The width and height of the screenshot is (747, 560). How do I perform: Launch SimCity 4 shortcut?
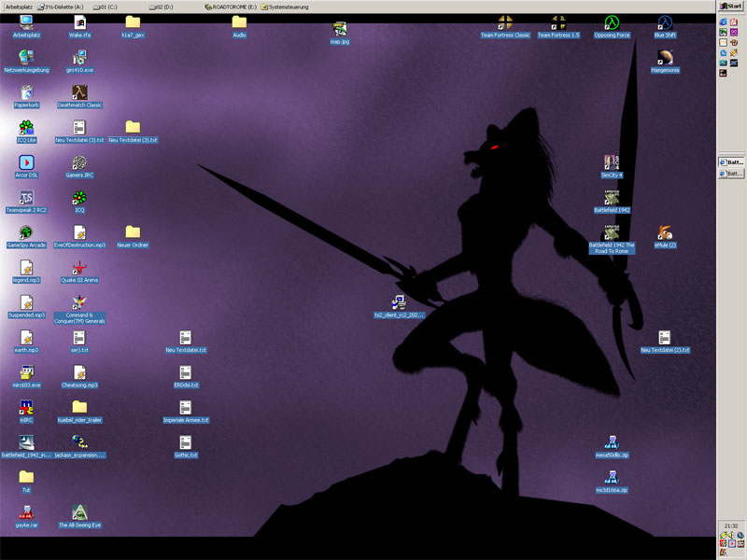click(x=612, y=167)
